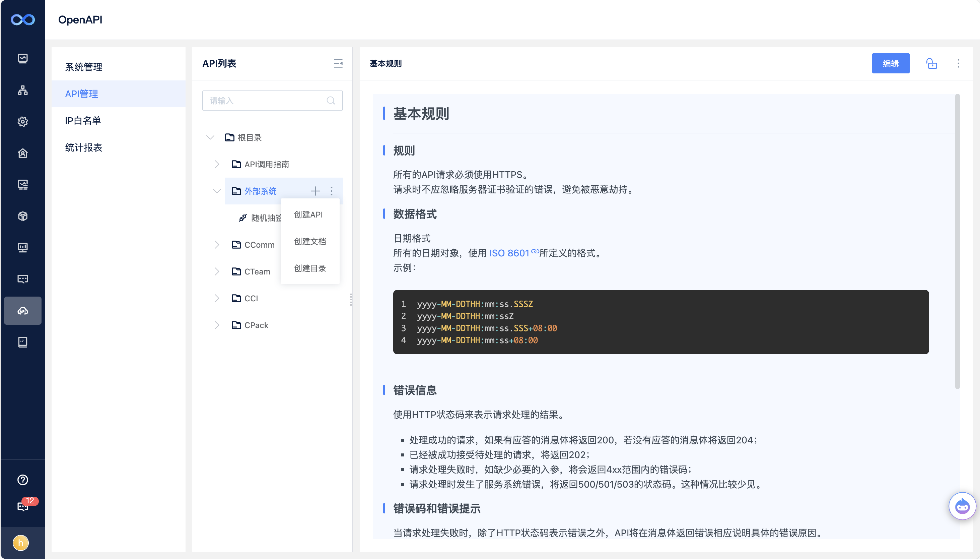
Task: Collapse the 根目录 root folder
Action: click(210, 137)
